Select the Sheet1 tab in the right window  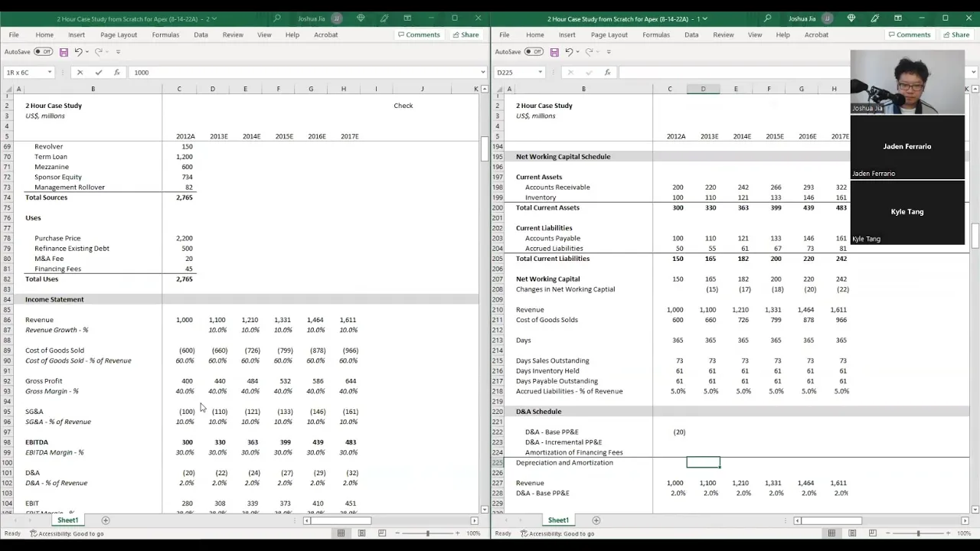[x=558, y=520]
